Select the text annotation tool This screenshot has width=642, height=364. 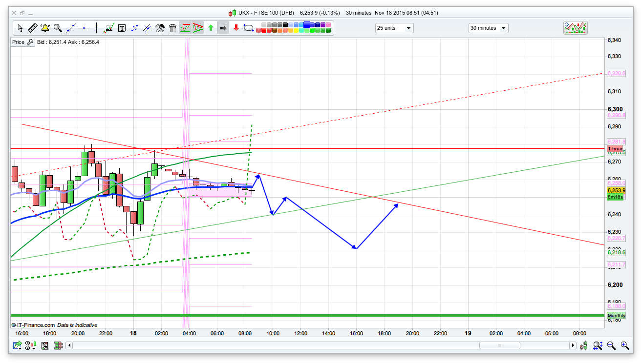pos(122,28)
